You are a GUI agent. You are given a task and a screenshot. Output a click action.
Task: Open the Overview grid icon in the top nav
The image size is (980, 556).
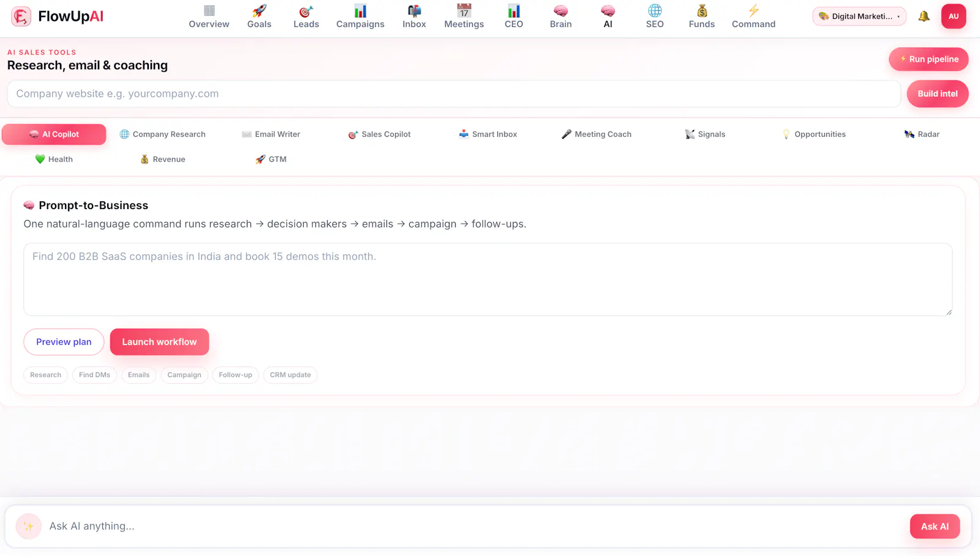(209, 11)
